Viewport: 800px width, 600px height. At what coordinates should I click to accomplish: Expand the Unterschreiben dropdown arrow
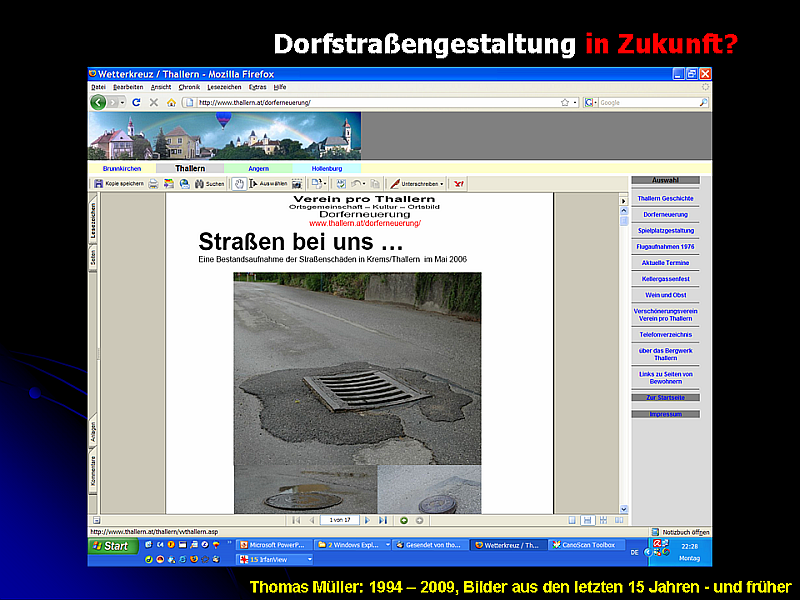pos(442,184)
